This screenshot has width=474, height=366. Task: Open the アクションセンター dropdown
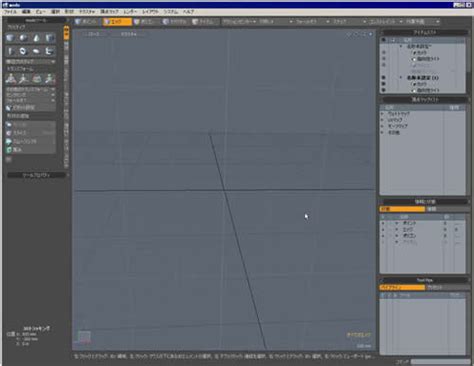click(x=239, y=22)
